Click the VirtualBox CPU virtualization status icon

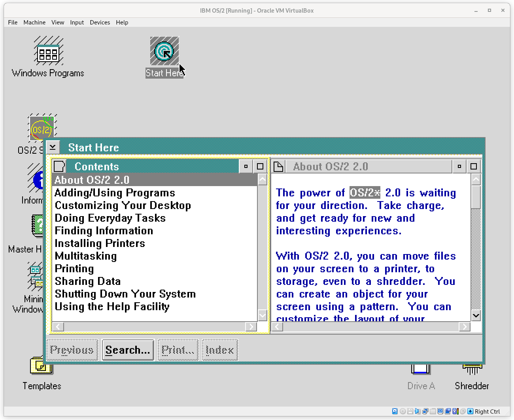point(455,411)
